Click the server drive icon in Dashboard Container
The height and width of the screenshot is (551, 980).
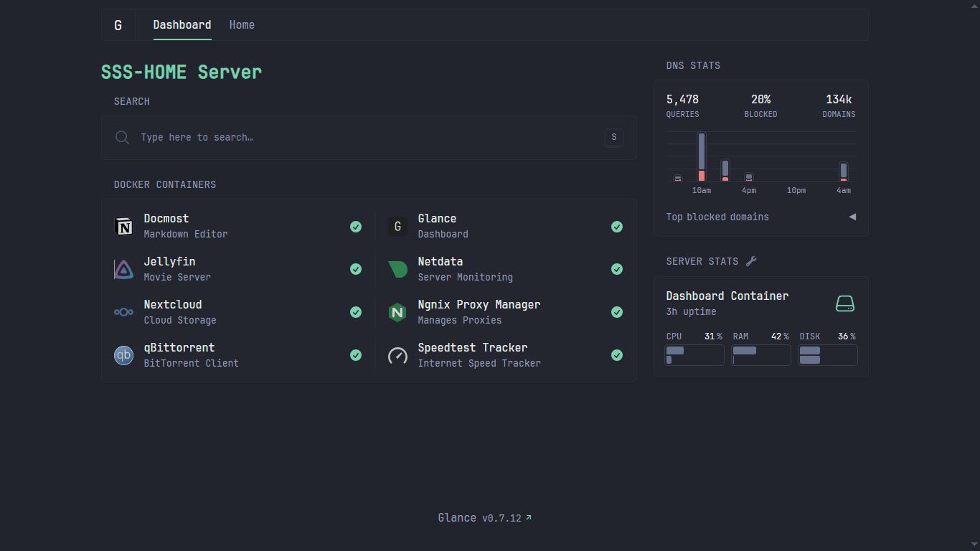pos(845,303)
